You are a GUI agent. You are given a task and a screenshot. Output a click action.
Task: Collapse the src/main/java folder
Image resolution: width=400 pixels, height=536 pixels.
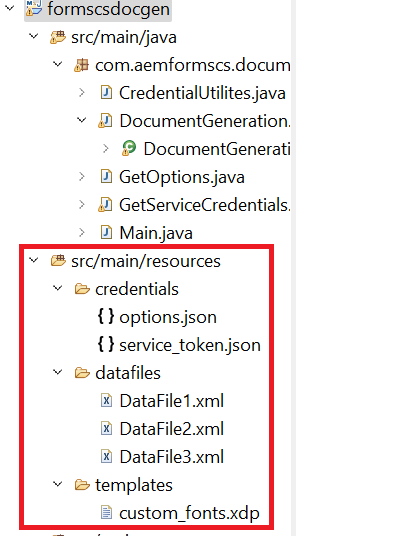tap(34, 36)
